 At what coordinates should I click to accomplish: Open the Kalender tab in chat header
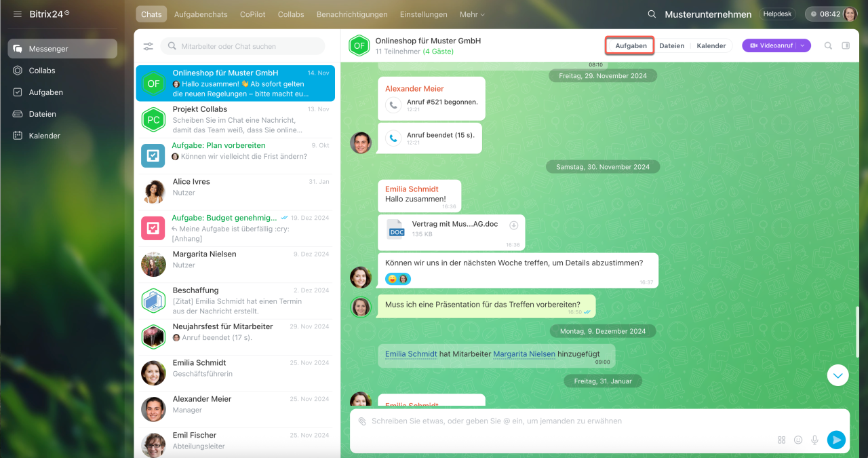[x=711, y=45]
